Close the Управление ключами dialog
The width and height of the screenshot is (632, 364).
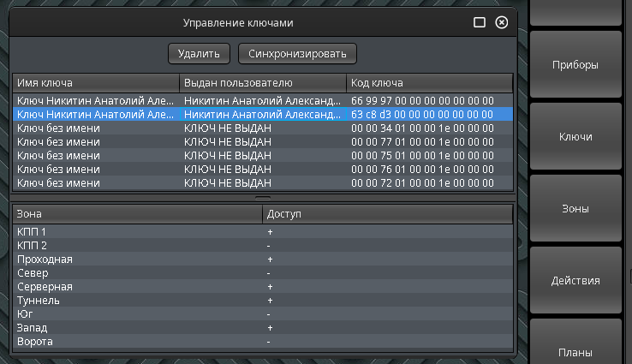[502, 22]
